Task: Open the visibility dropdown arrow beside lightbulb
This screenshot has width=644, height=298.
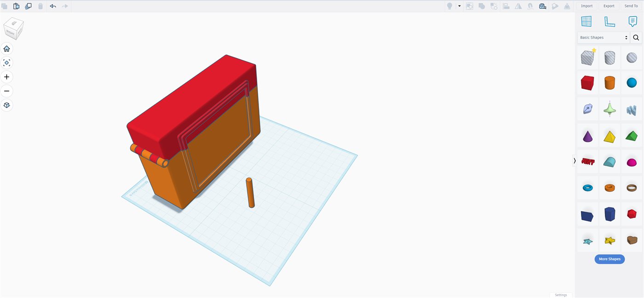Action: coord(459,6)
